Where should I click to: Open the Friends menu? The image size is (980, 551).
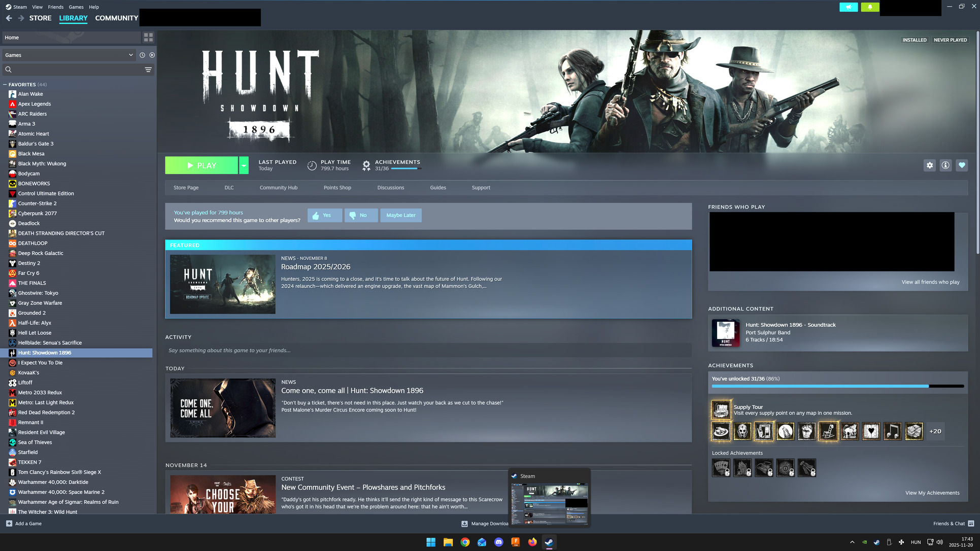point(55,7)
